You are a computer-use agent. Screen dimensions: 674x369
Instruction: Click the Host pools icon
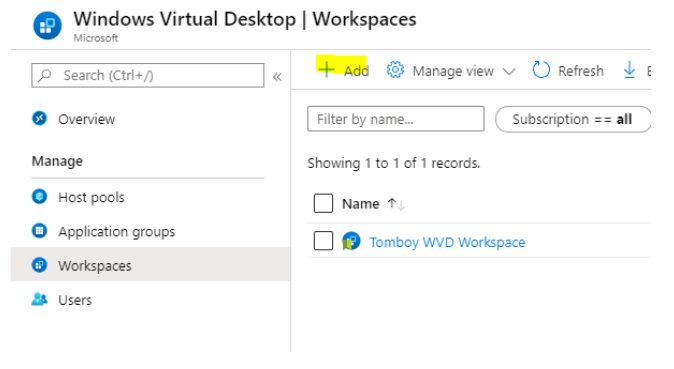40,197
